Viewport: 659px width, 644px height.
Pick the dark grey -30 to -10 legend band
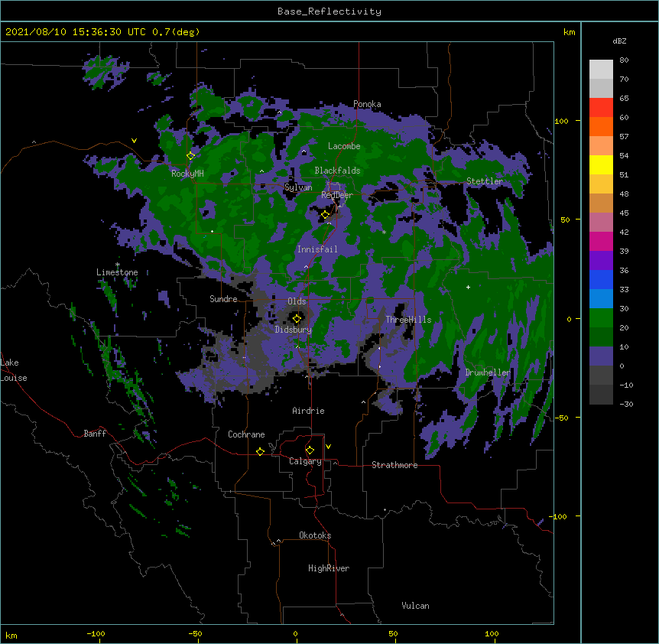[601, 395]
